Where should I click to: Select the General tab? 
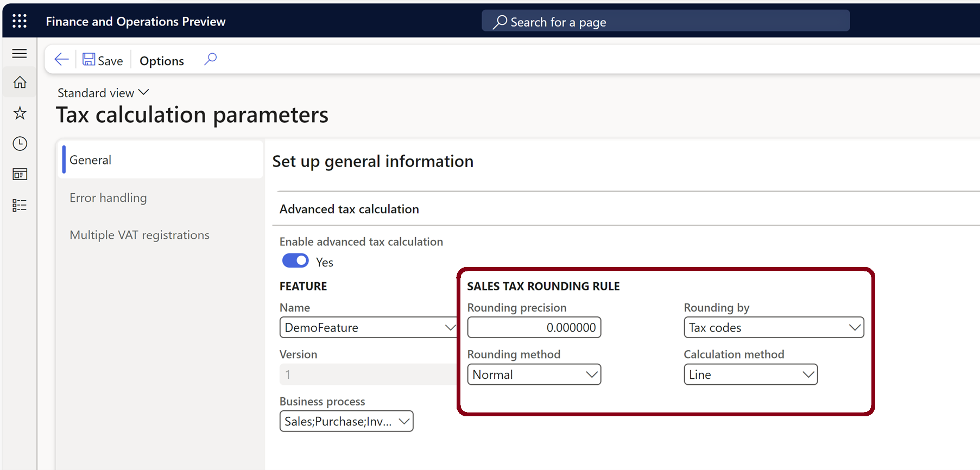[160, 160]
